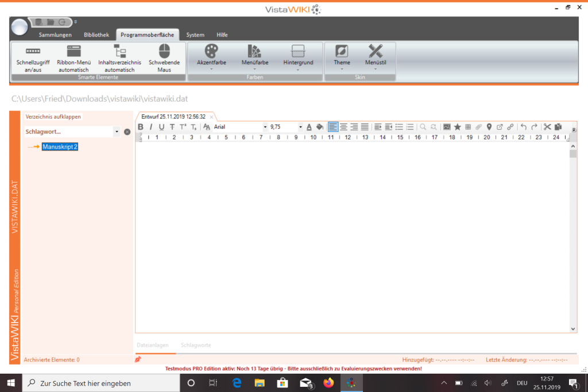Redo the last edit
Viewport: 588px width, 392px height.
click(x=534, y=127)
